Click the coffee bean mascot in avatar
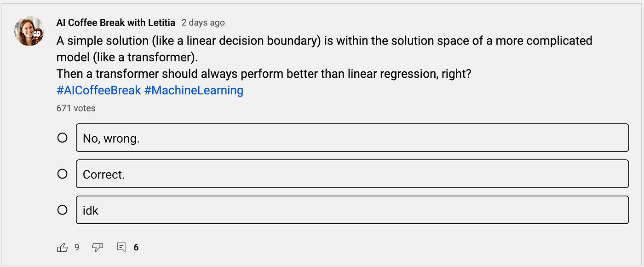 (x=39, y=37)
